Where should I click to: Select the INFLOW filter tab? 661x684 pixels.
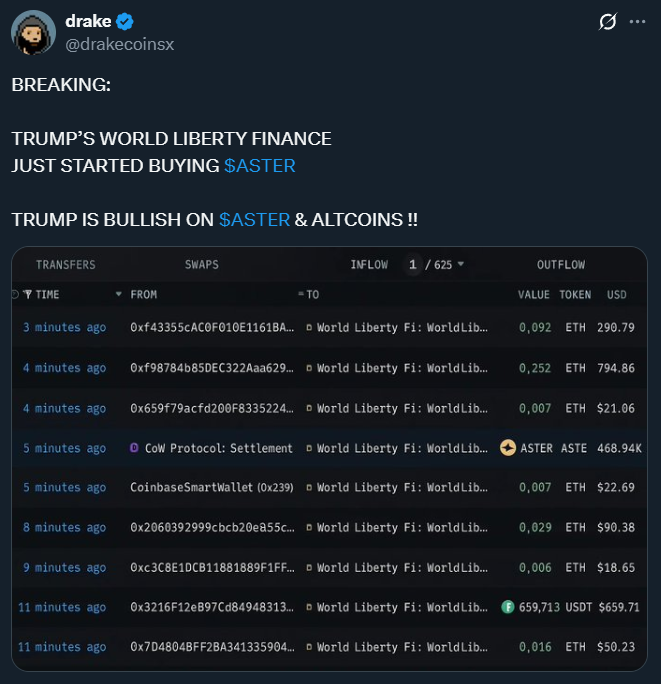tap(369, 265)
